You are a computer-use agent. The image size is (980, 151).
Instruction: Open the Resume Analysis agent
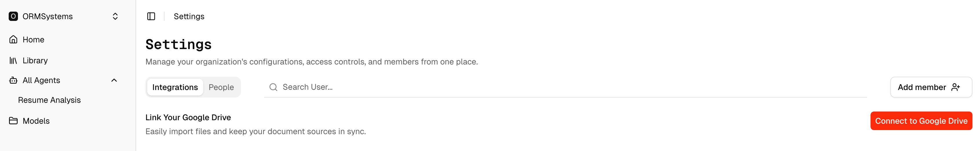click(x=50, y=100)
